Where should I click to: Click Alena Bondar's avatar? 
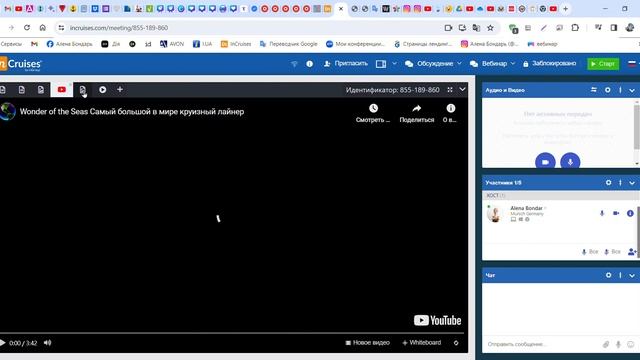[x=495, y=214]
